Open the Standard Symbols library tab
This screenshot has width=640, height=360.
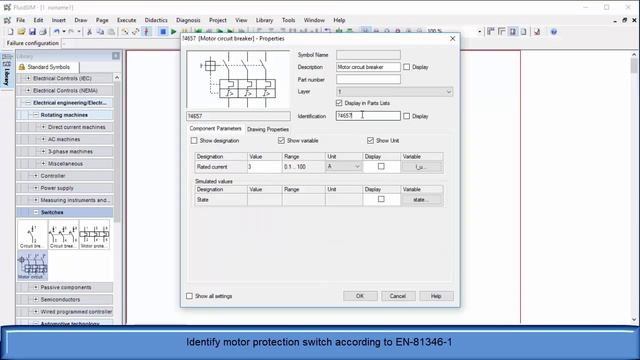coord(48,67)
